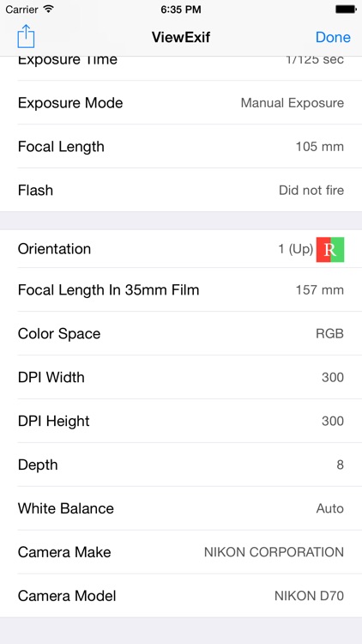362x644 pixels.
Task: Tap the battery icon in status bar
Action: click(x=346, y=9)
